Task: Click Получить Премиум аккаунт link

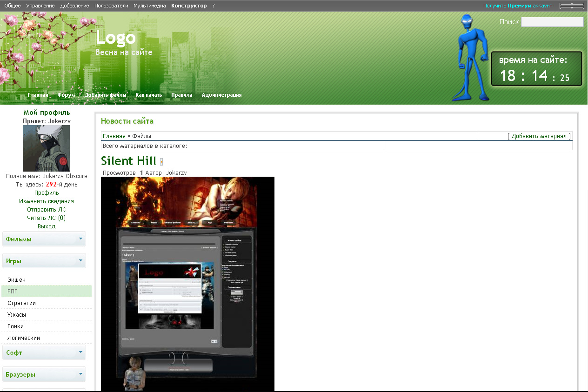Action: click(x=517, y=6)
